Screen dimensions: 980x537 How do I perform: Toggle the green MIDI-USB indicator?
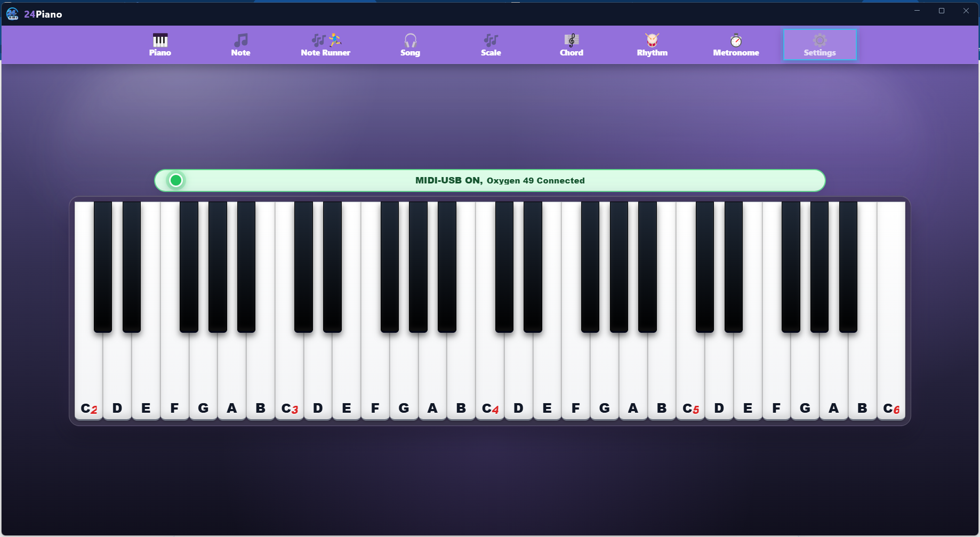click(176, 180)
